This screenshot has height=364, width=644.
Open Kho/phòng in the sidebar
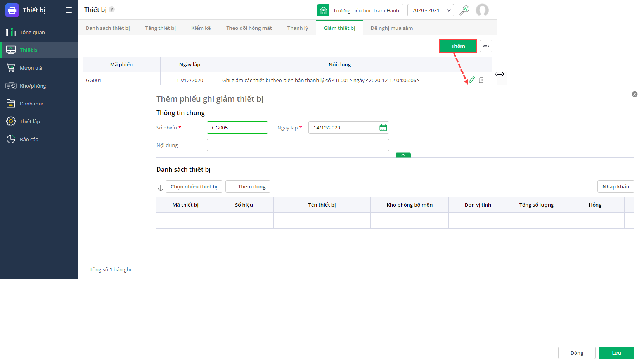[x=39, y=86]
